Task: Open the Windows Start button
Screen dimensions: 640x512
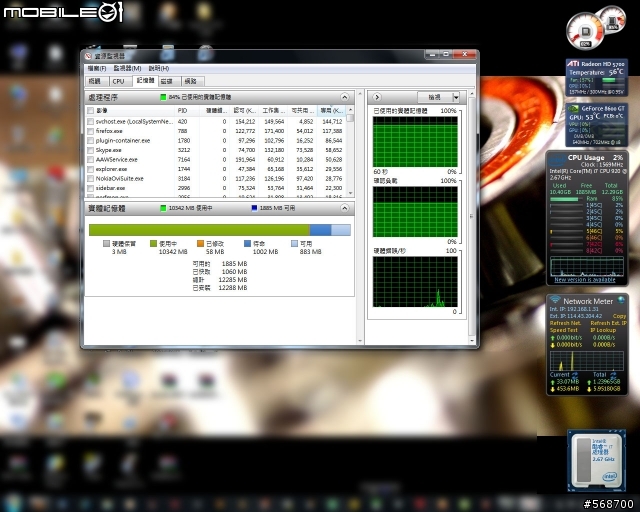Action: click(13, 503)
